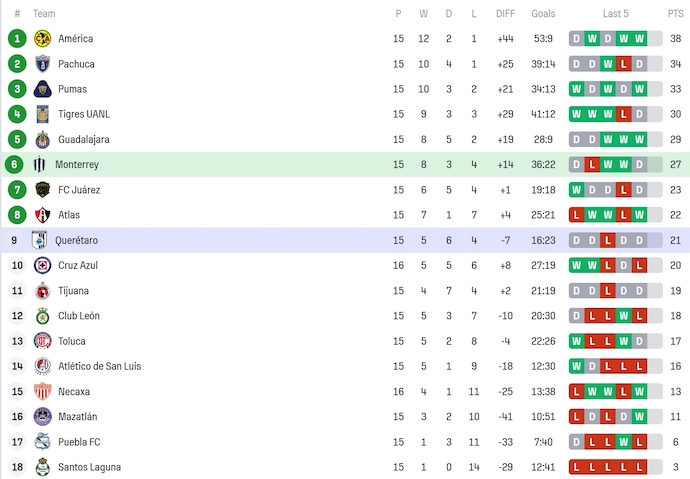This screenshot has height=479, width=690.
Task: Click the Club León team name
Action: [x=79, y=315]
